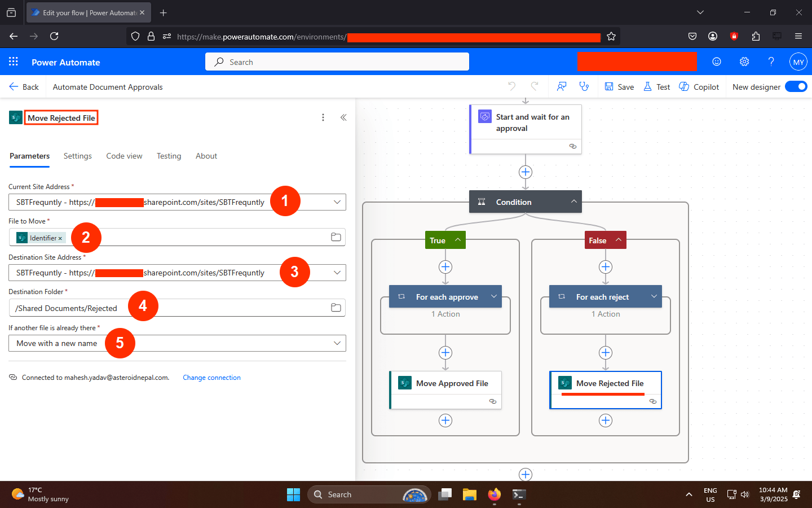Viewport: 812px width, 508px height.
Task: Collapse the True branch chevron
Action: [x=458, y=240]
